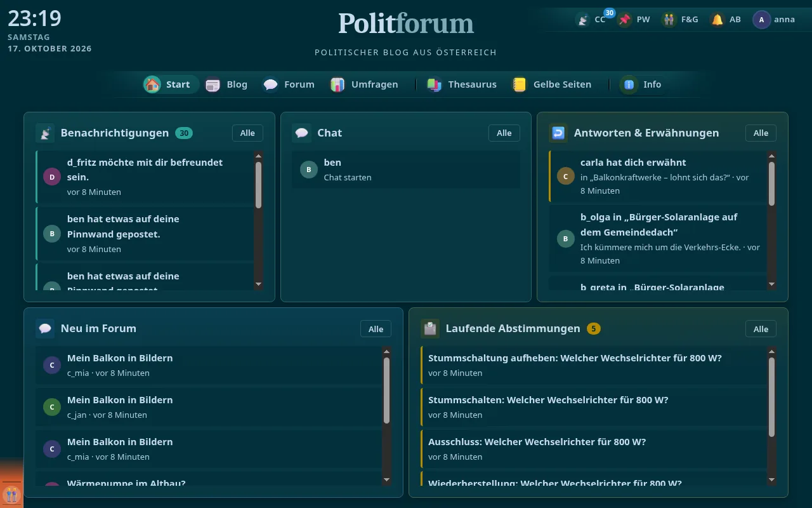
Task: Click c_jan's avatar in Neu im Forum
Action: point(52,407)
